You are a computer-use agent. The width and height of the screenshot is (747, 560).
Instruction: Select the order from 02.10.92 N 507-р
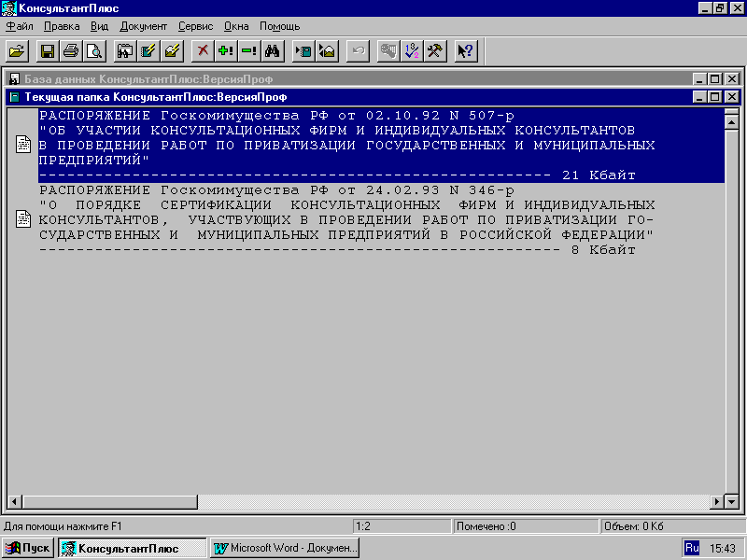click(x=381, y=146)
